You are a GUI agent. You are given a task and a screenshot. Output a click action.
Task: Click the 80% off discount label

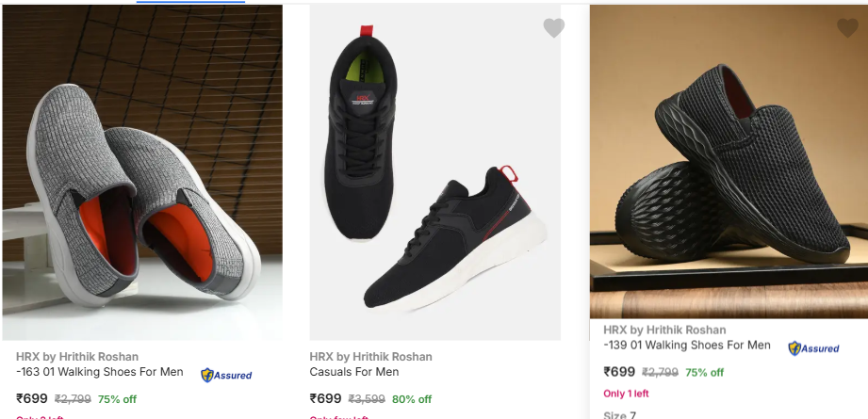coord(412,399)
